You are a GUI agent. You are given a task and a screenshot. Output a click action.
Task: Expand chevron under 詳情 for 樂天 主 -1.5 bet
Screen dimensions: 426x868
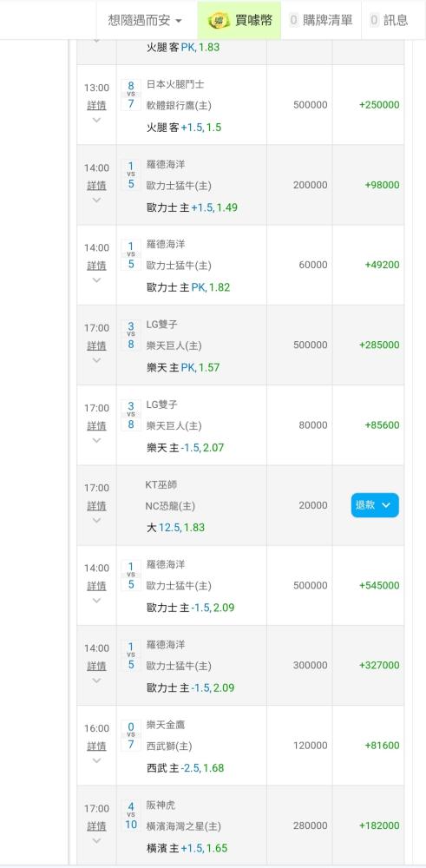coord(97,440)
